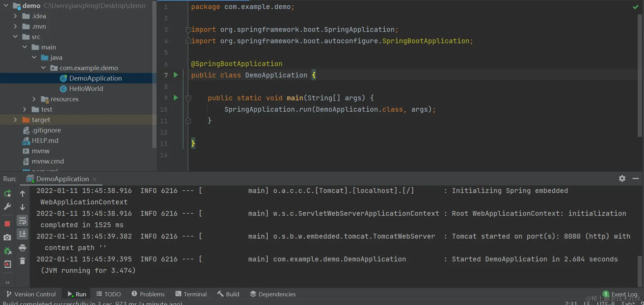The width and height of the screenshot is (644, 305).
Task: Stop the running application with the red square
Action: [x=7, y=224]
